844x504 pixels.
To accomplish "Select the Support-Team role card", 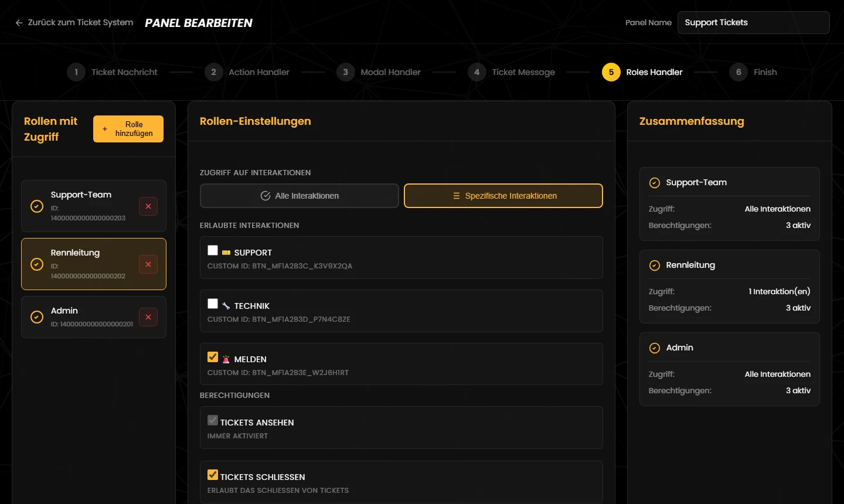I will (x=94, y=206).
